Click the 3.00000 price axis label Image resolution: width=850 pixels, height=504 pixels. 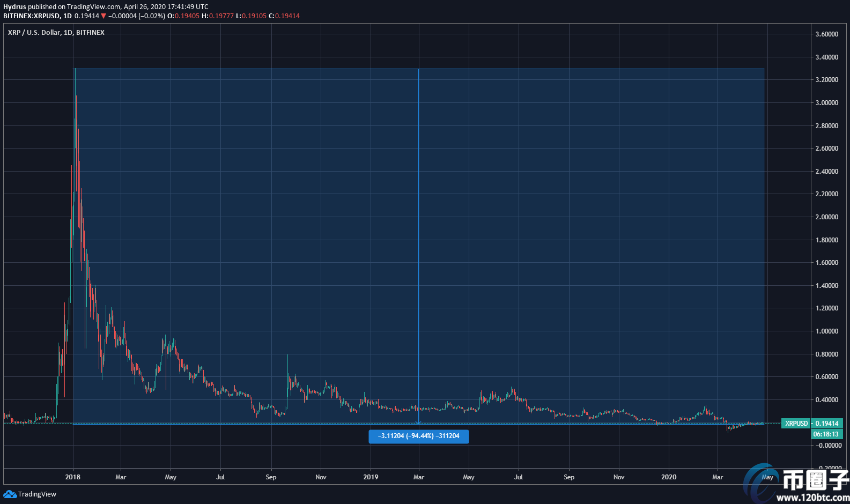point(827,103)
